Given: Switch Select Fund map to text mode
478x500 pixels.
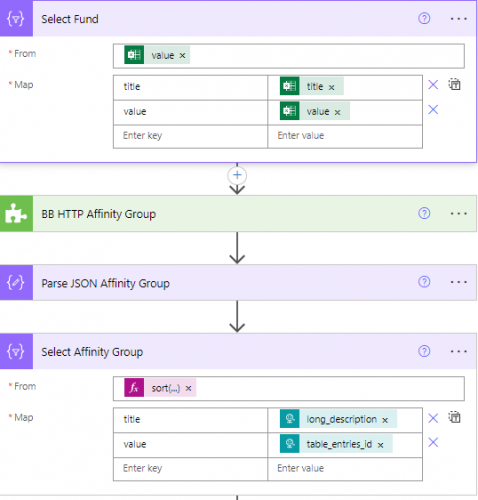Looking at the screenshot, I should pyautogui.click(x=454, y=84).
